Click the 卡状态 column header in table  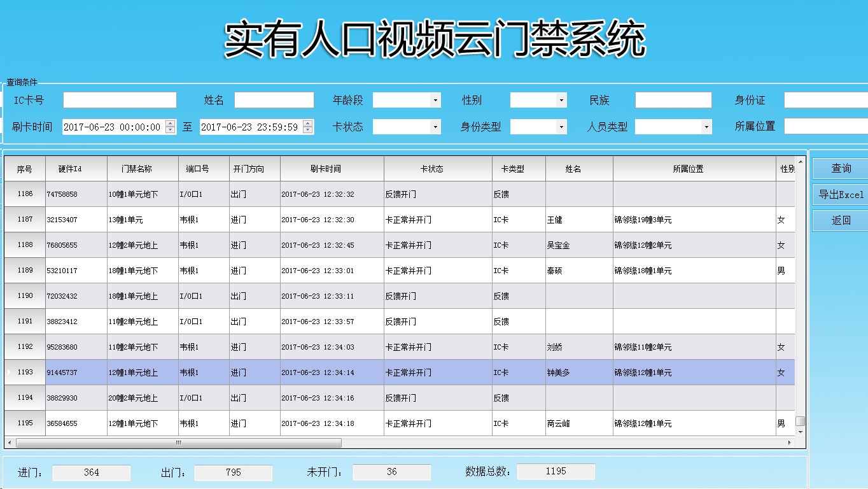(438, 169)
